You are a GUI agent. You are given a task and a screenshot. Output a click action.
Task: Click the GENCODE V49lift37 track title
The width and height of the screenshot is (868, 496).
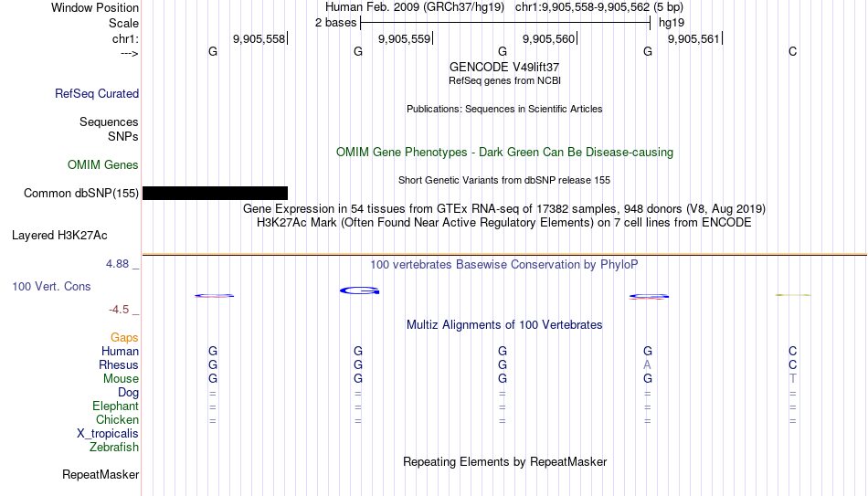504,67
